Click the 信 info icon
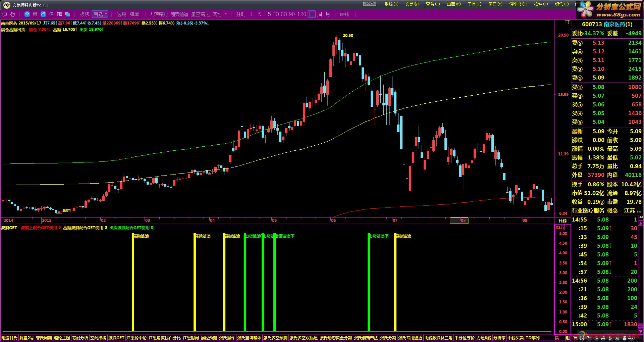Image resolution: width=644 pixels, height=342 pixels. [51, 14]
